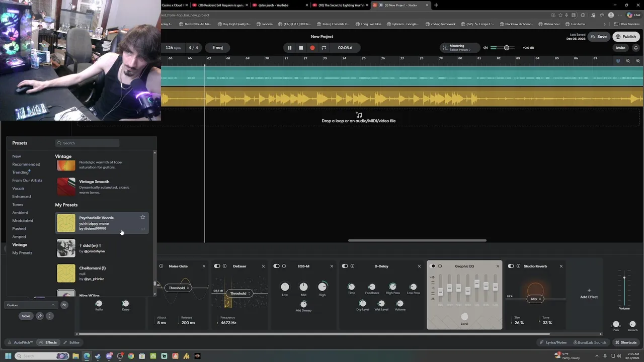Toggle the timeline snap magnet icon

click(x=618, y=61)
